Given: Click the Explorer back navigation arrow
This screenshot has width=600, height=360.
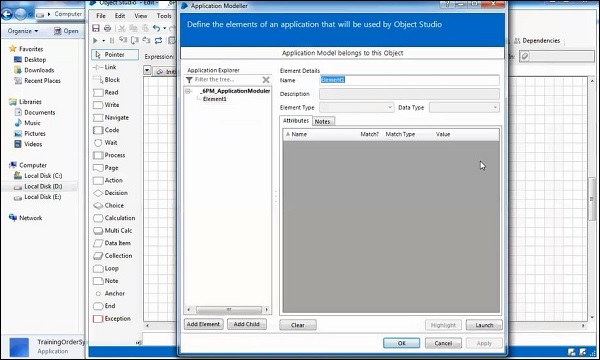Looking at the screenshot, I should [x=7, y=15].
